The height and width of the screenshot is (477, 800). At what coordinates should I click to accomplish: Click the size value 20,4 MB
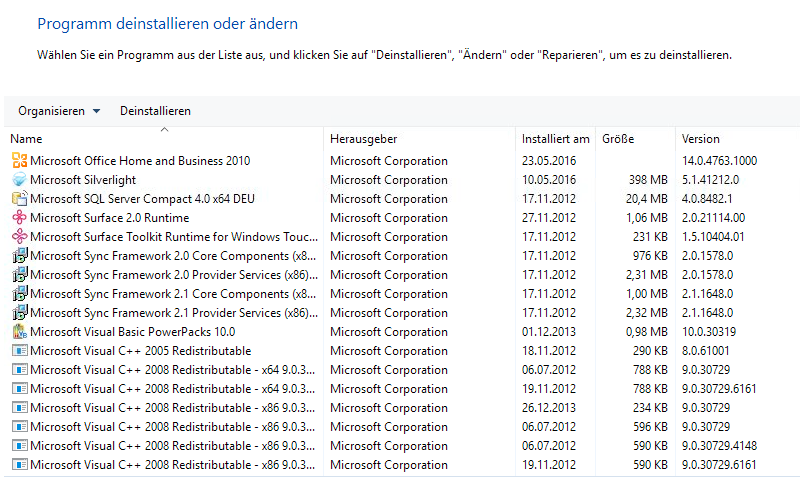646,199
